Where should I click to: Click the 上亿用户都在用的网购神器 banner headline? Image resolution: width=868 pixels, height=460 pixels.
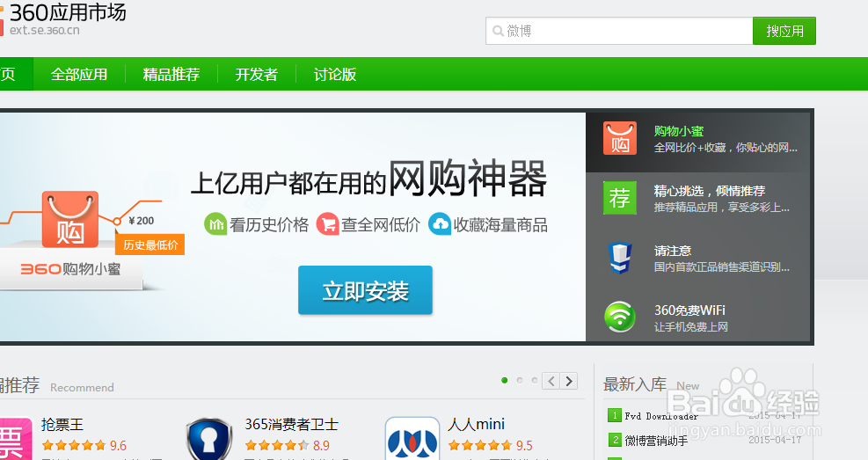pos(368,179)
